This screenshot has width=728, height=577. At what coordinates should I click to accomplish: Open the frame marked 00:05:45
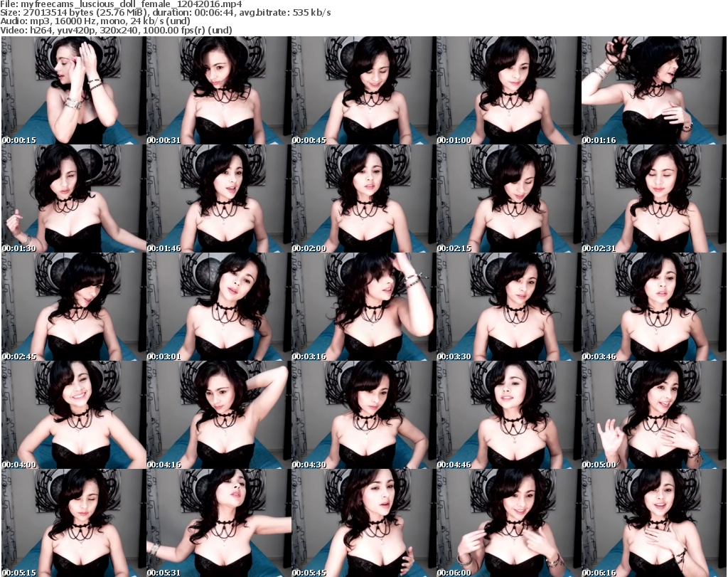(364, 523)
